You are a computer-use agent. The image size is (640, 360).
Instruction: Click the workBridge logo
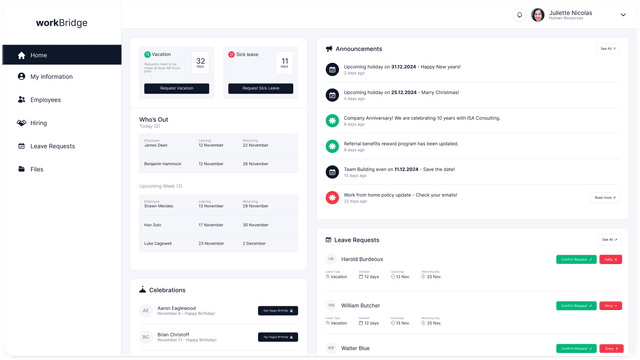tap(62, 23)
